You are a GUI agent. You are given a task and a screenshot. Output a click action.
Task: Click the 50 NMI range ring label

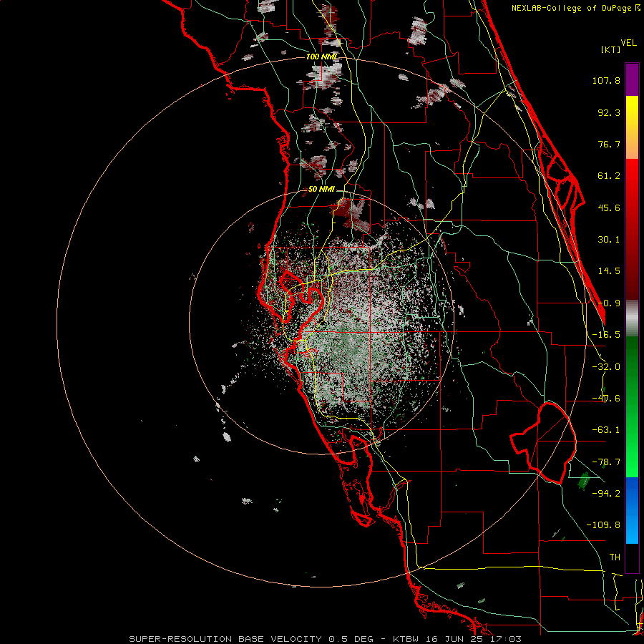(321, 189)
